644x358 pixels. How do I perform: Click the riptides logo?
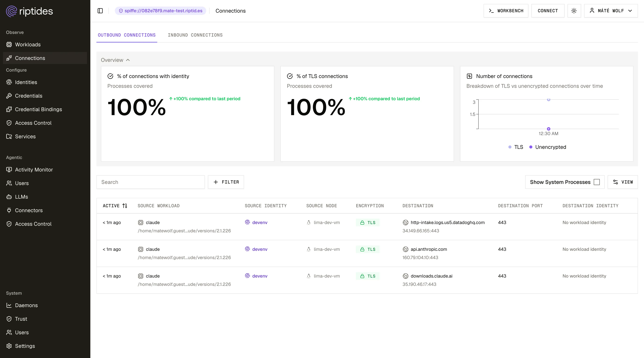pos(30,11)
